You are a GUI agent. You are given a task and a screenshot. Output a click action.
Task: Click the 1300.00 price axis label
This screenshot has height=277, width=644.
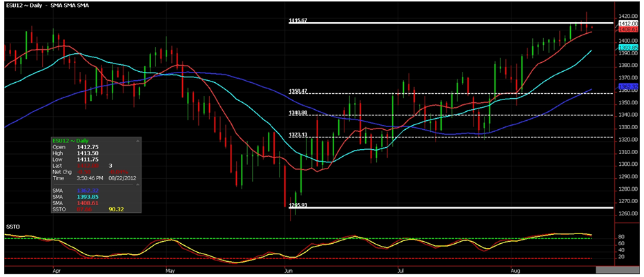[628, 164]
